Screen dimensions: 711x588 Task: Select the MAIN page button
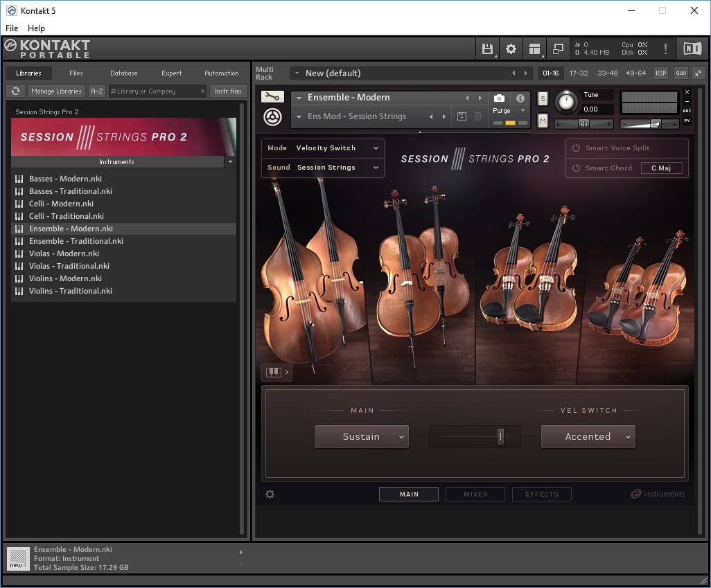click(409, 495)
